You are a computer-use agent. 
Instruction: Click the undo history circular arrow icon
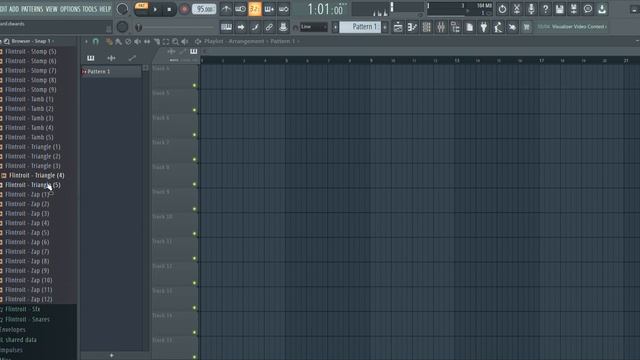[502, 9]
